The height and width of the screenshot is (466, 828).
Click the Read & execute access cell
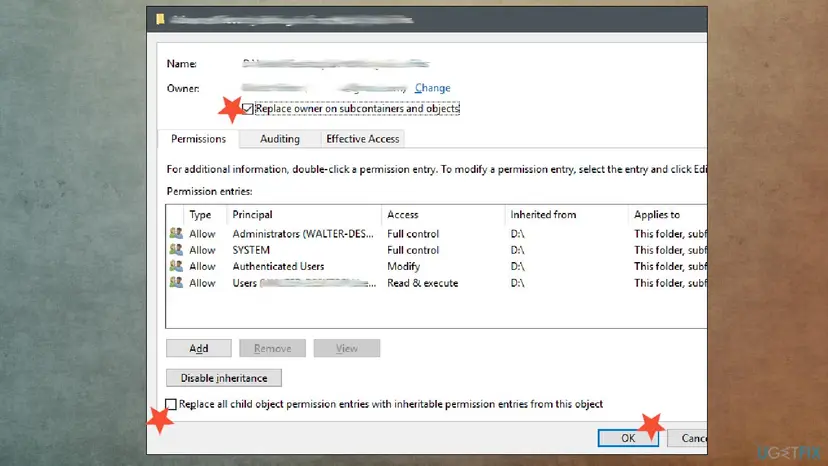(422, 283)
